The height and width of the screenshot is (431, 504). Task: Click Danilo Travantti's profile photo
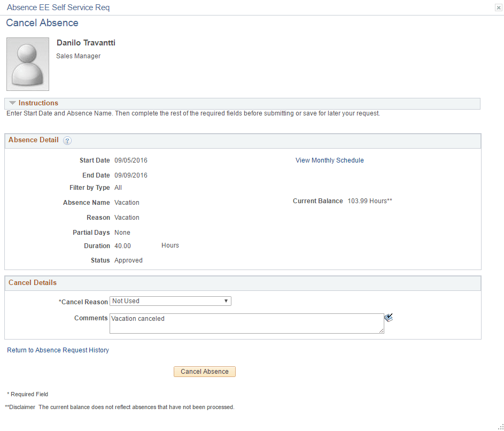click(x=27, y=64)
